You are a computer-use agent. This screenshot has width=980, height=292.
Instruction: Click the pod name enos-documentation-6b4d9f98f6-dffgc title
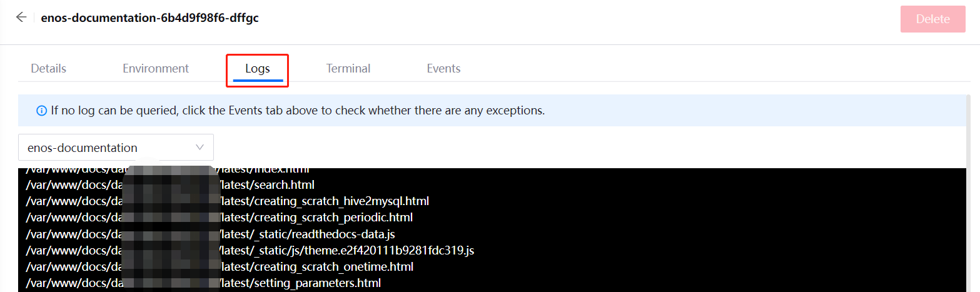(x=150, y=18)
